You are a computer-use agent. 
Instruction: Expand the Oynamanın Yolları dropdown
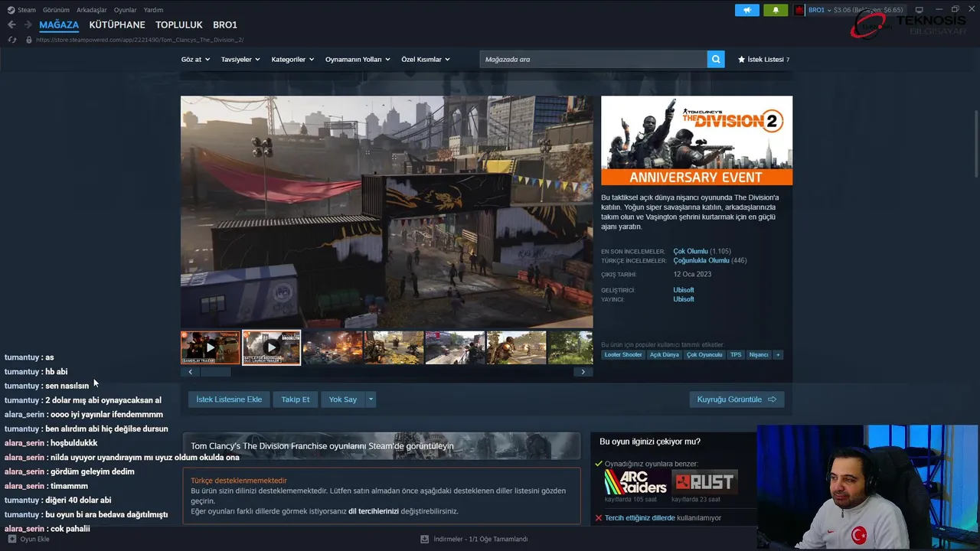click(358, 59)
